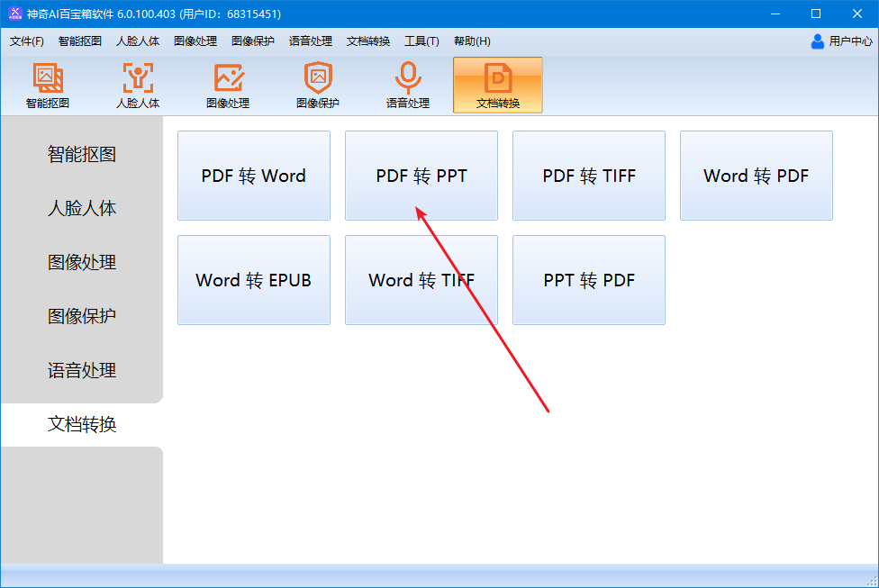
Task: Launch PPT 转 PDF converter
Action: [x=589, y=280]
